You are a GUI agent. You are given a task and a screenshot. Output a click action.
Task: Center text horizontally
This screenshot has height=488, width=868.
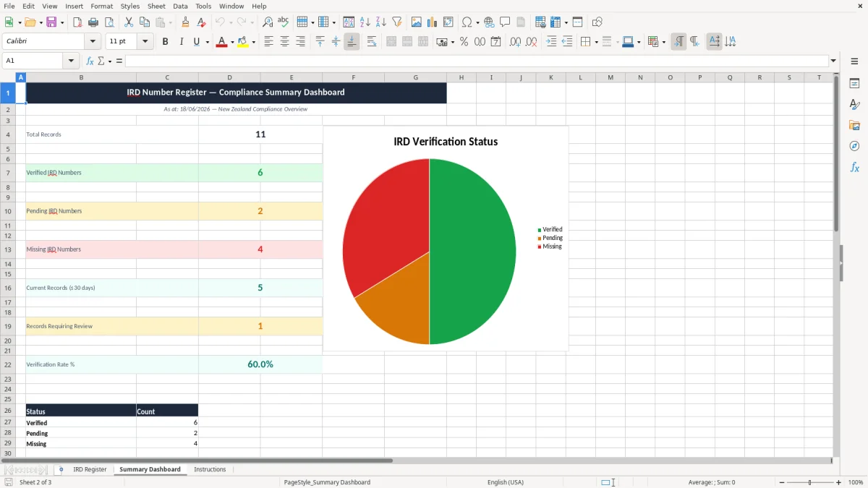pos(285,42)
